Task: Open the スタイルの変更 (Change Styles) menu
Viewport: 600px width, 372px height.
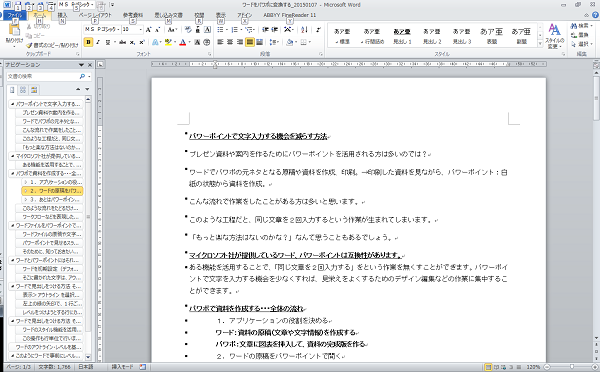Action: point(554,36)
